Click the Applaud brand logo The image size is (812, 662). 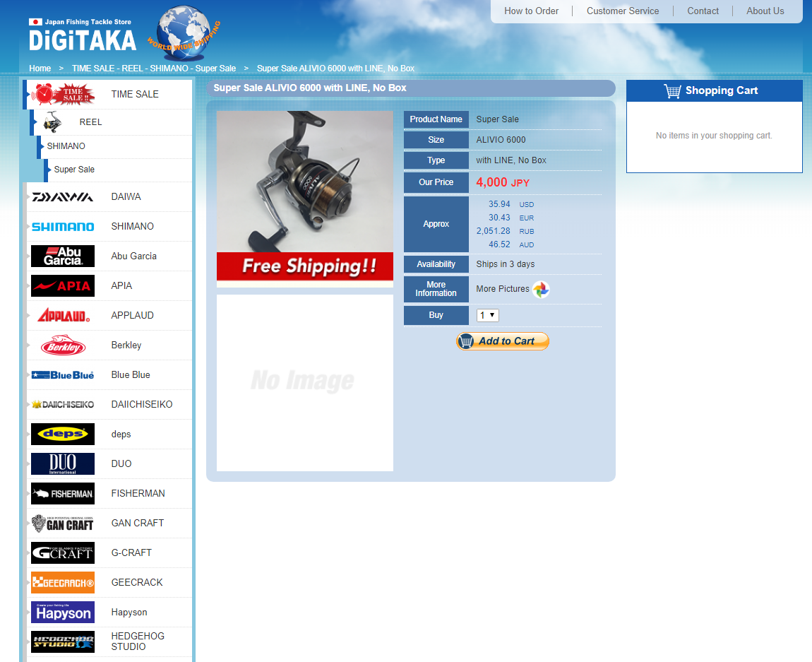(x=63, y=316)
